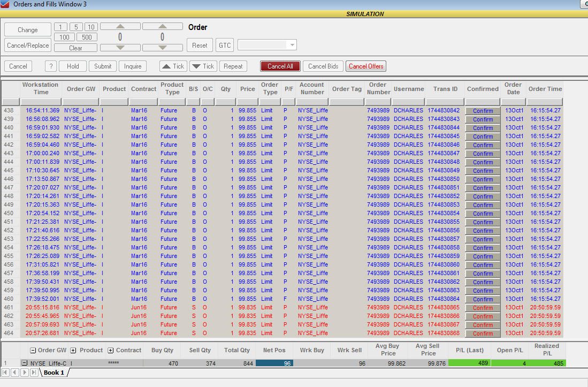
Task: Confirm order with Trans ID 1744830864
Action: pyautogui.click(x=483, y=299)
